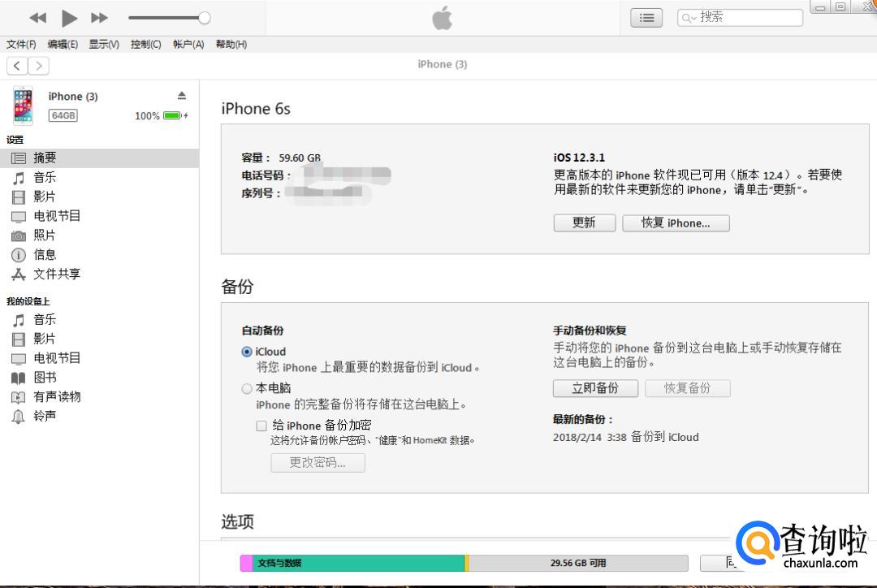Select the iCloud backup radio button
877x588 pixels.
point(247,352)
